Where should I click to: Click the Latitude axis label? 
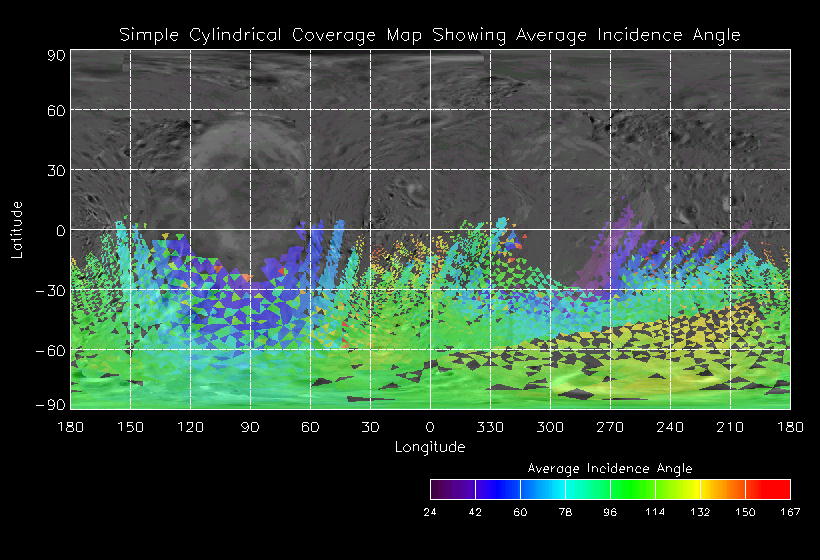tap(16, 229)
